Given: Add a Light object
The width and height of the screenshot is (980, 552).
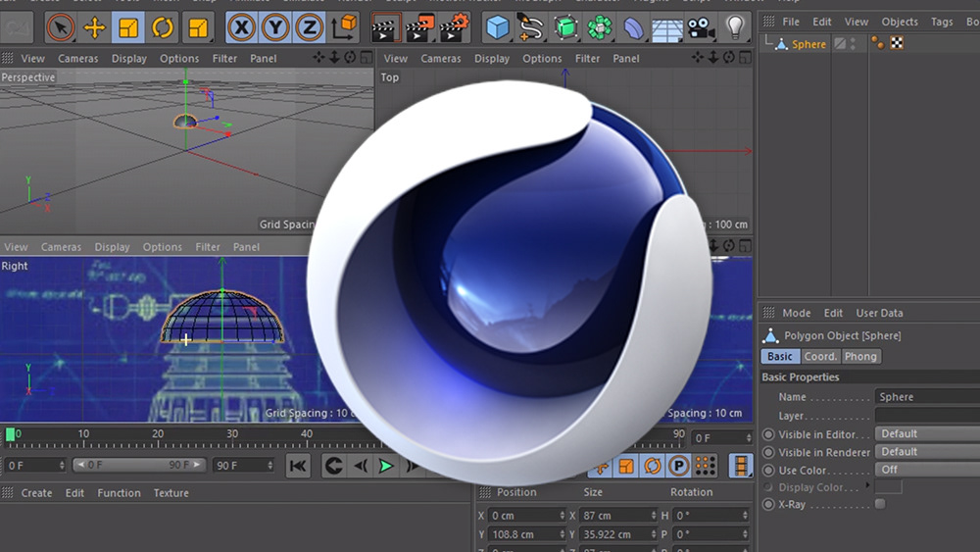Looking at the screenshot, I should [735, 26].
